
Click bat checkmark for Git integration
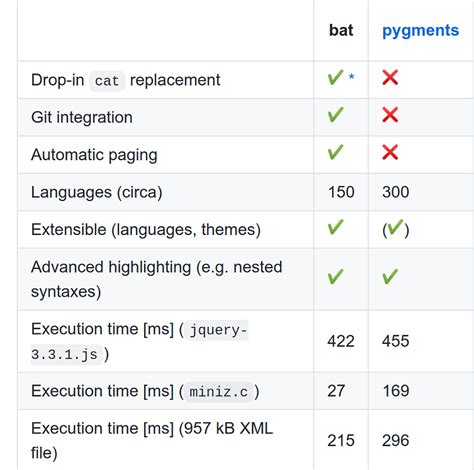335,115
